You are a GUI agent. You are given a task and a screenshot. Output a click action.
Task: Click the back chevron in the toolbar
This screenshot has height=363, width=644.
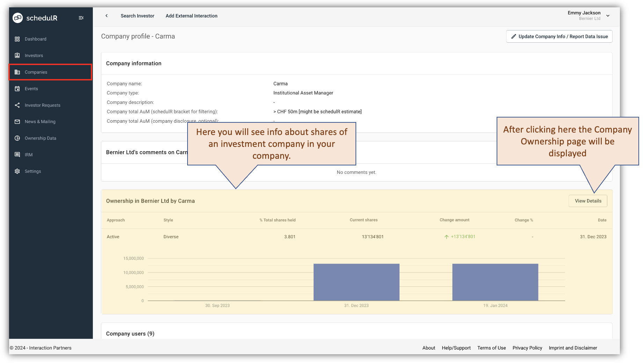106,16
